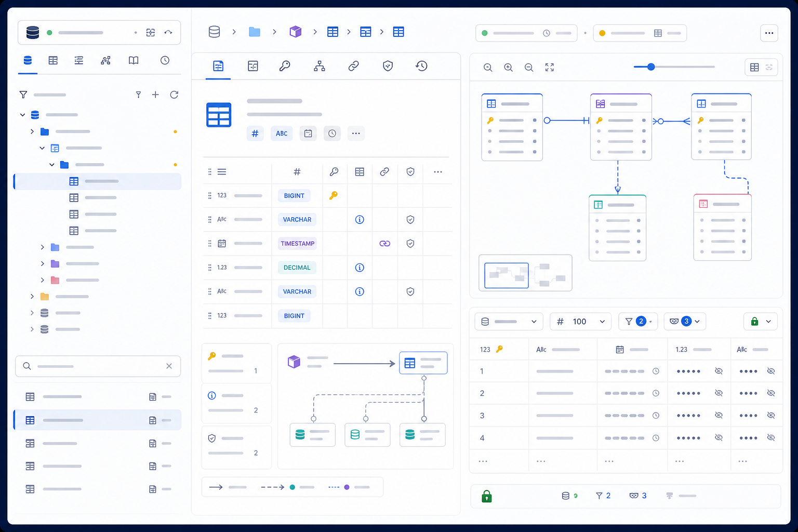Viewport: 798px width, 532px height.
Task: Click the curved arrow icon in connection box
Action: point(168,32)
